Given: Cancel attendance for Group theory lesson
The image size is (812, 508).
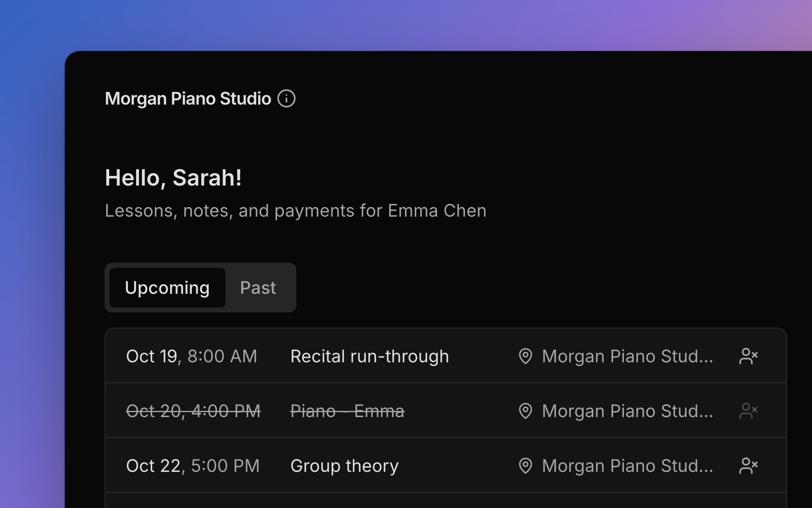Looking at the screenshot, I should click(748, 466).
